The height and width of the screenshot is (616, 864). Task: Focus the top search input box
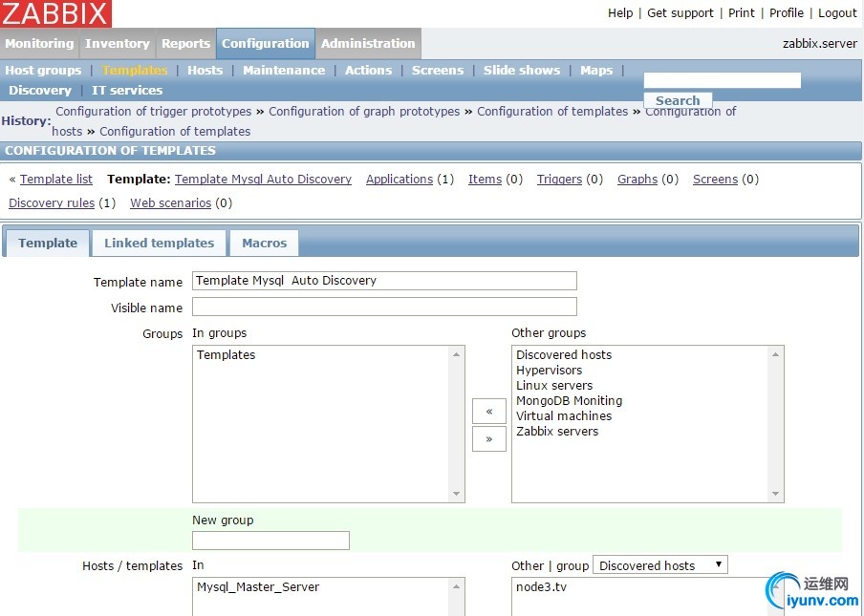tap(722, 80)
